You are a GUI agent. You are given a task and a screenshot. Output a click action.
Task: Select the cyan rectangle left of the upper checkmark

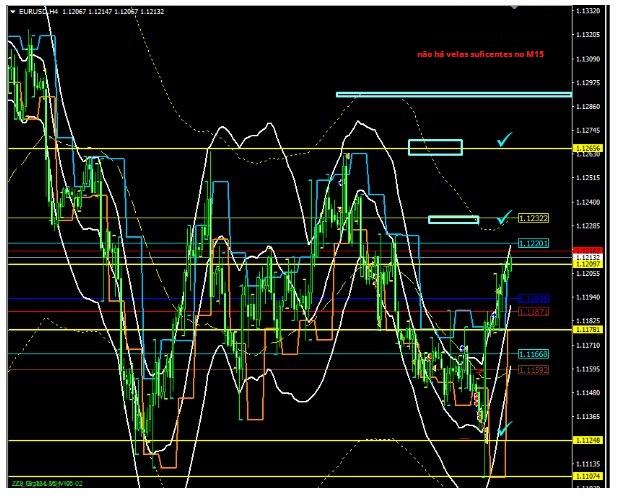tap(435, 147)
